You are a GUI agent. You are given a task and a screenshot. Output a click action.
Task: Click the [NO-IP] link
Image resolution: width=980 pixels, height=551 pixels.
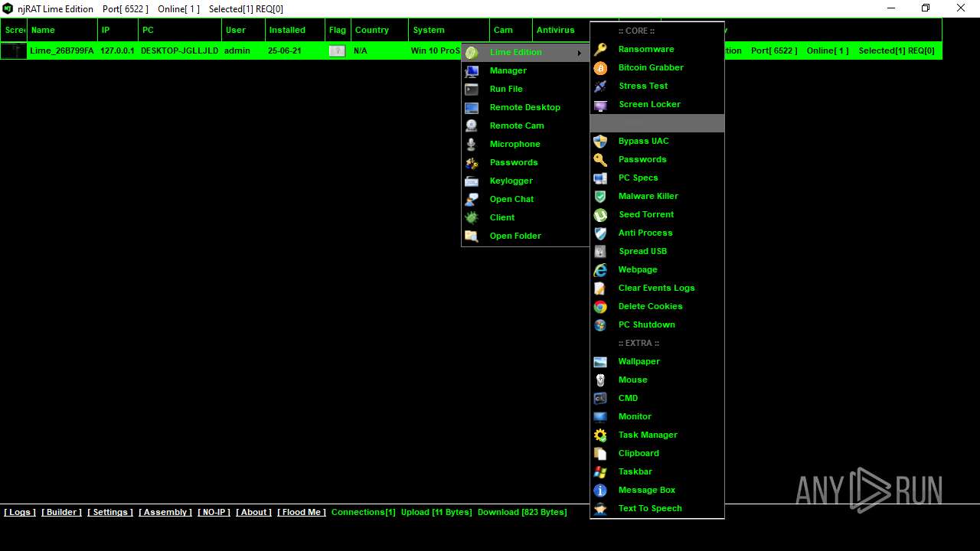click(214, 512)
